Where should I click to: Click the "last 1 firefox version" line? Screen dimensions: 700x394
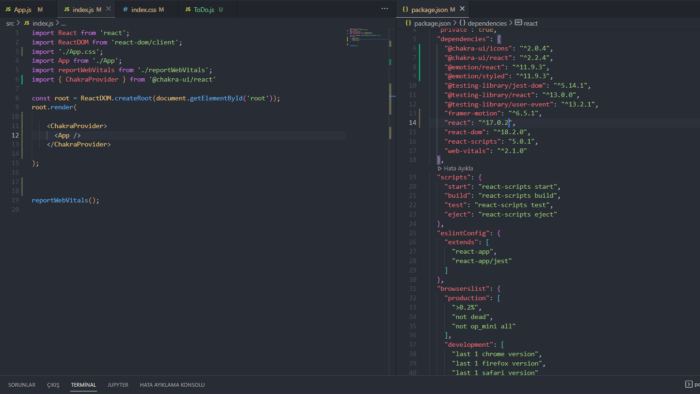499,364
